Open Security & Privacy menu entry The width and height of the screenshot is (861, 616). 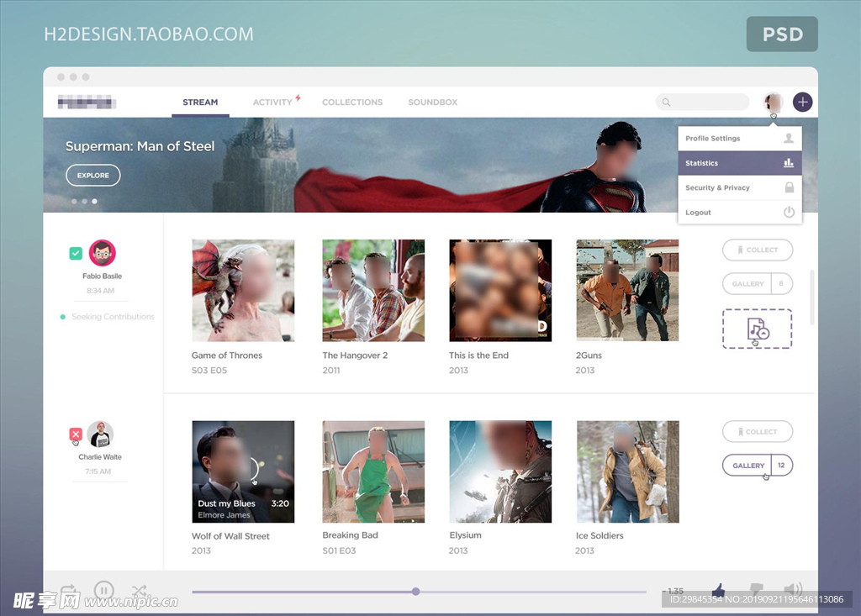[740, 187]
